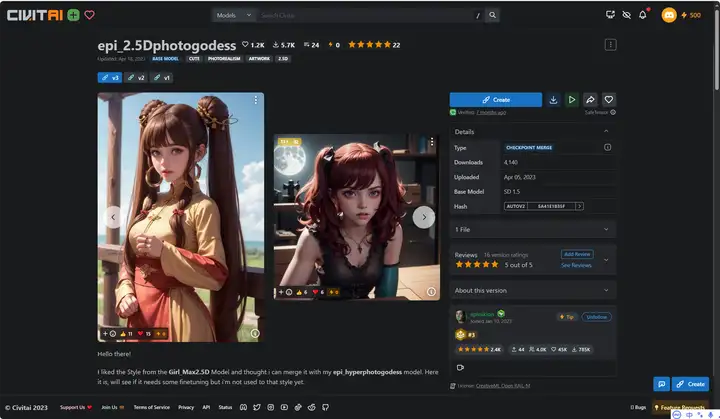Click the coffee cup icon in creator card
The width and height of the screenshot is (720, 419).
click(x=460, y=368)
